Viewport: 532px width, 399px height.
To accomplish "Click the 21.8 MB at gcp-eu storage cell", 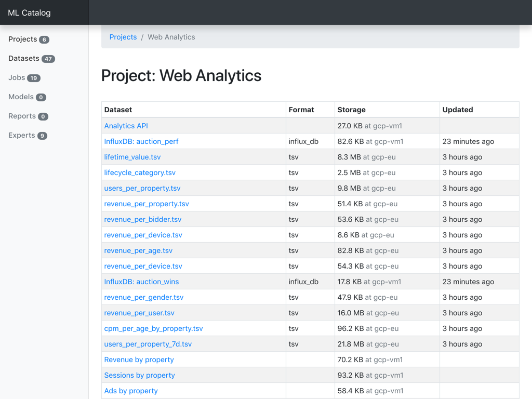I will [x=387, y=344].
